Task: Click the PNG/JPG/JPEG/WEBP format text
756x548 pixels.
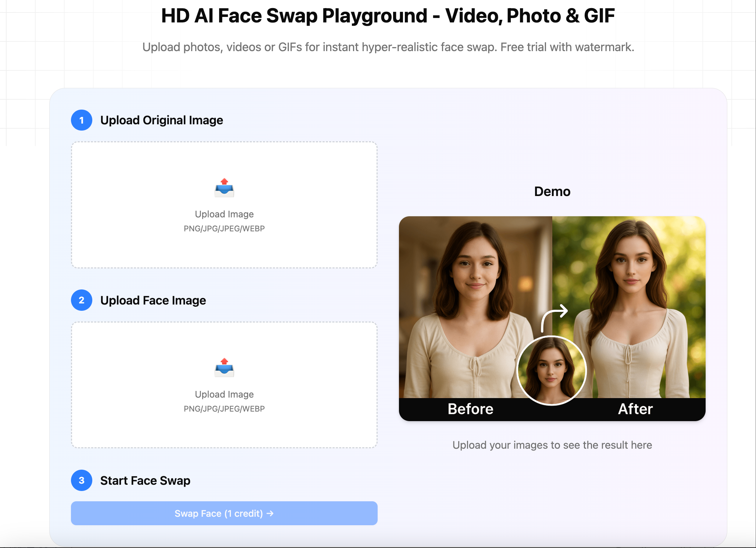Action: pos(224,228)
